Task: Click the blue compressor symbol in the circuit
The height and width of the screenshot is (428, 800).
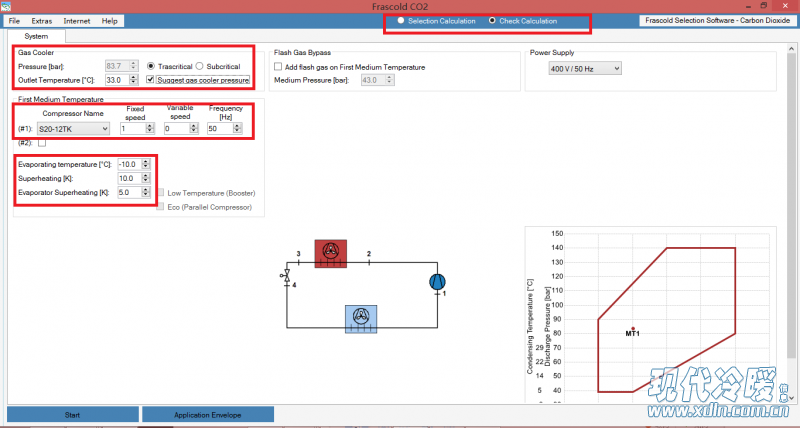Action: click(x=437, y=282)
